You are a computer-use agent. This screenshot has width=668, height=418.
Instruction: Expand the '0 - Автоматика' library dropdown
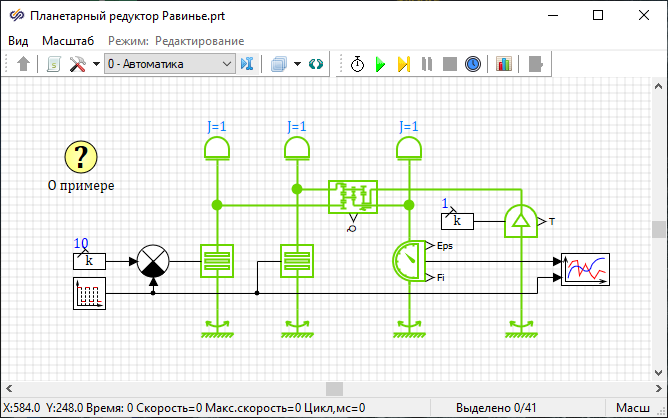[227, 64]
